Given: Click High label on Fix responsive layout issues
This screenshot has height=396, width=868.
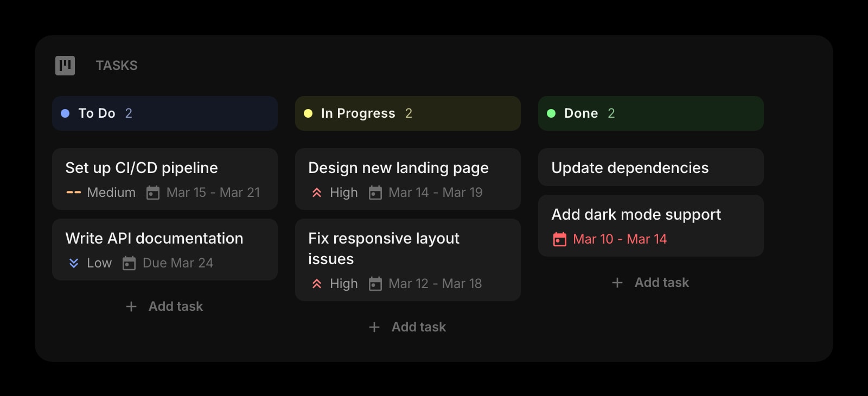Looking at the screenshot, I should (x=344, y=284).
